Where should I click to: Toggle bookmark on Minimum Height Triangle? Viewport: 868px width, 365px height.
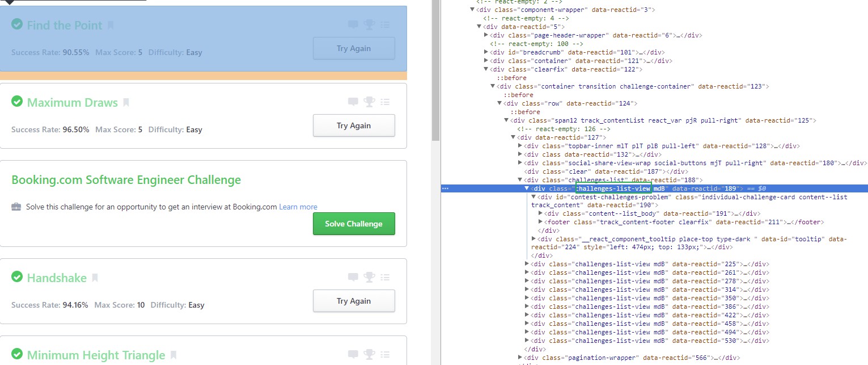tap(173, 355)
